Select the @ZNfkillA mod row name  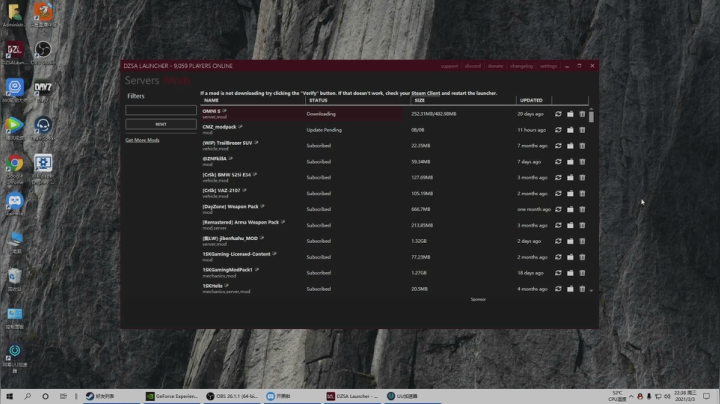pos(214,159)
